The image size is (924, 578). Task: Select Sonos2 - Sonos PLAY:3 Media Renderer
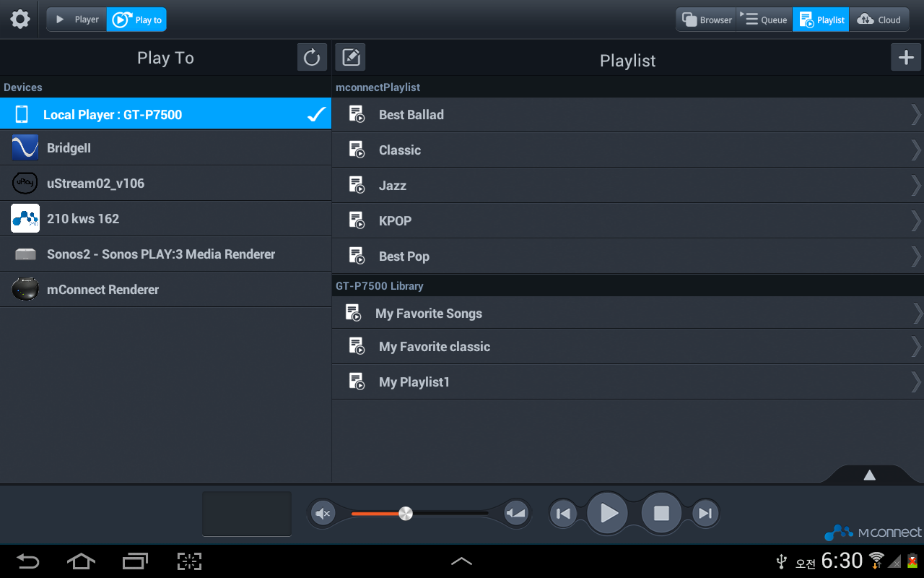click(x=165, y=254)
